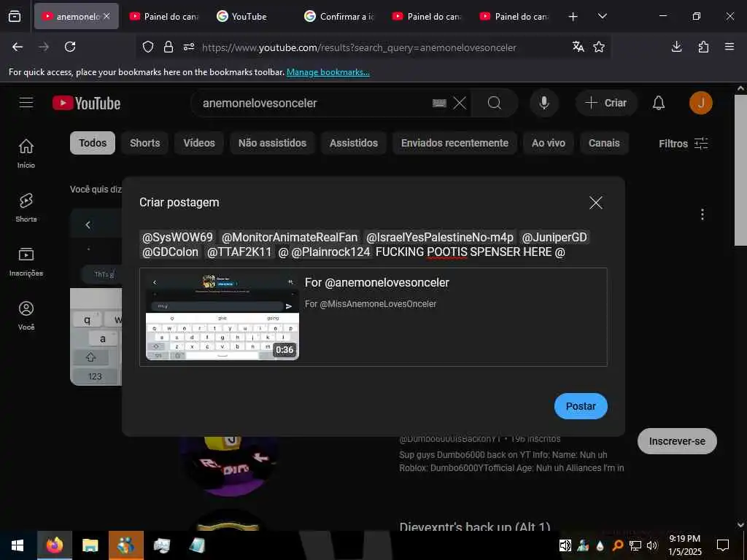Screen dimensions: 747x560
Task: Switch to the YouTube browser tab
Action: click(x=249, y=16)
